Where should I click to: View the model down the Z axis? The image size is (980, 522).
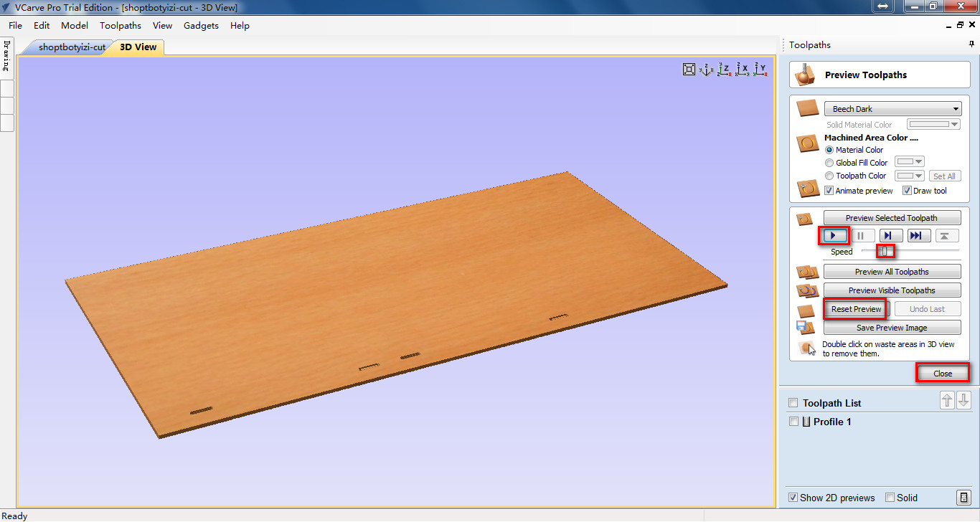pos(724,69)
